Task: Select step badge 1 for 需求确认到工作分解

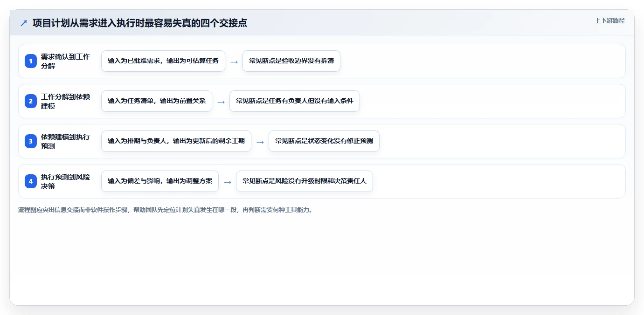Action: 31,61
